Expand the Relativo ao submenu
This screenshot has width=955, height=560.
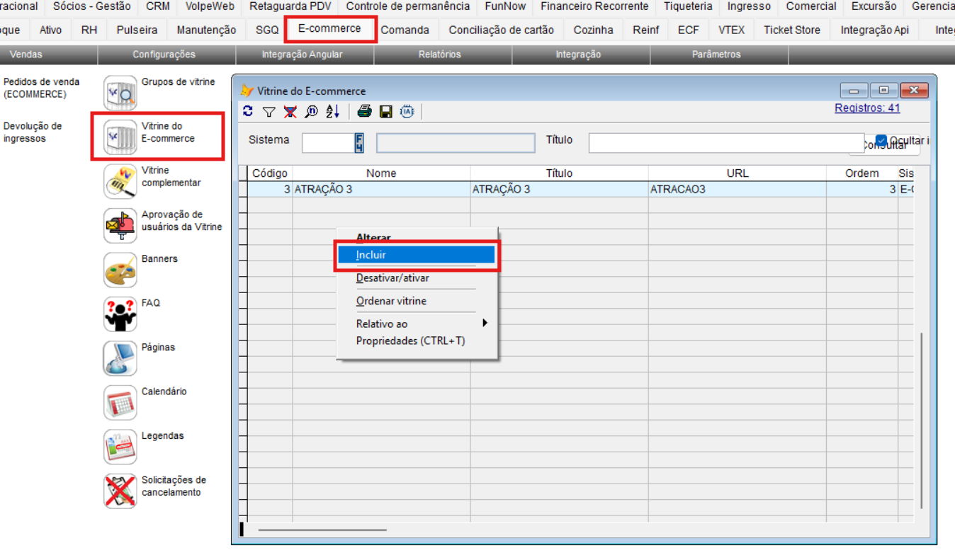pyautogui.click(x=418, y=324)
